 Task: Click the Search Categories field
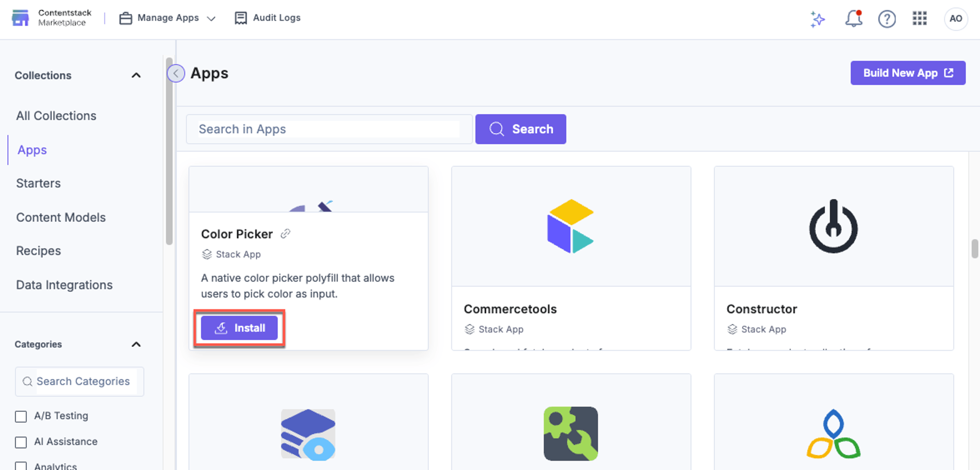tap(80, 381)
